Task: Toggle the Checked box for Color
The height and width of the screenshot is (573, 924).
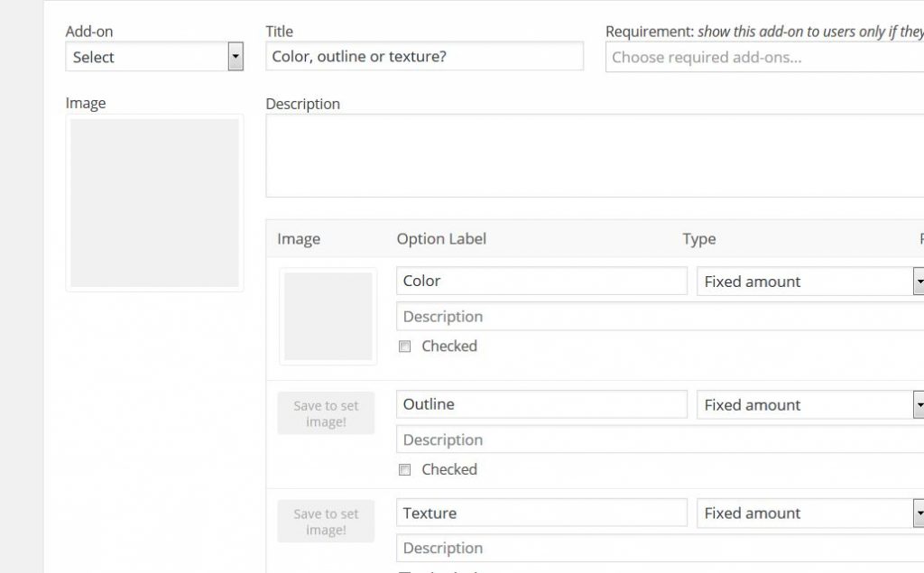Action: tap(405, 347)
